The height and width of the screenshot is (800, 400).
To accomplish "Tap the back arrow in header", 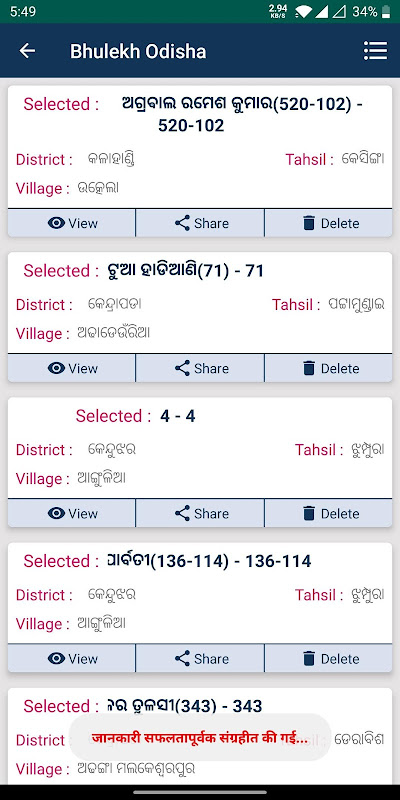I will click(x=27, y=51).
